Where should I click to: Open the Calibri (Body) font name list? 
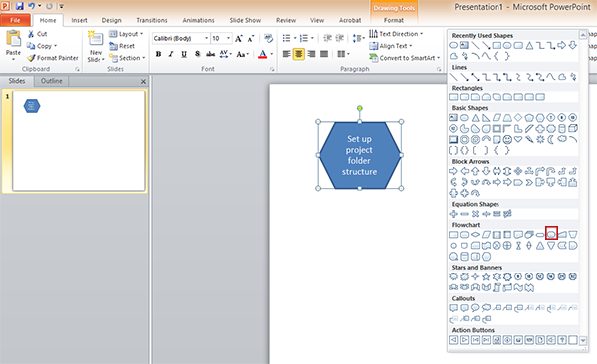(x=206, y=38)
